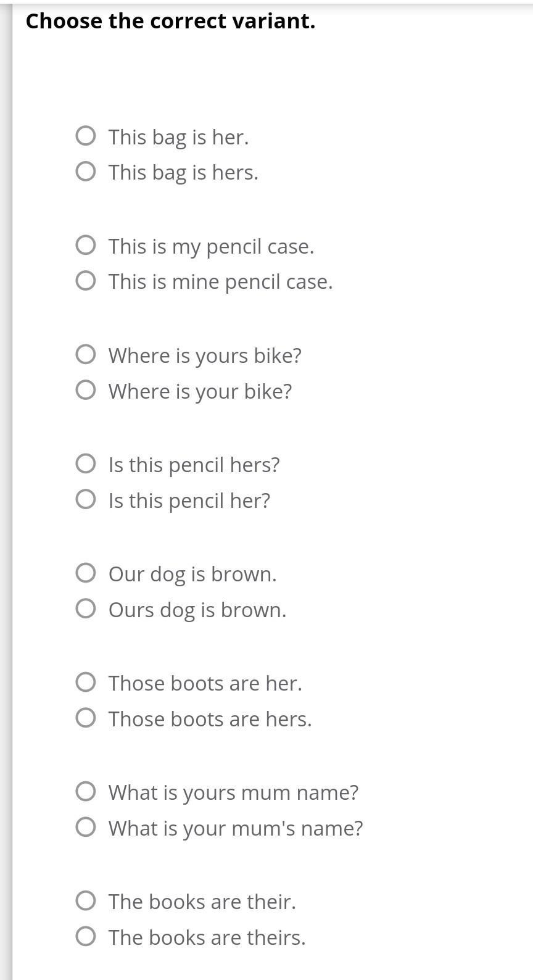
Task: Mark 'Is this pencil her?' as answer
Action: tap(86, 499)
